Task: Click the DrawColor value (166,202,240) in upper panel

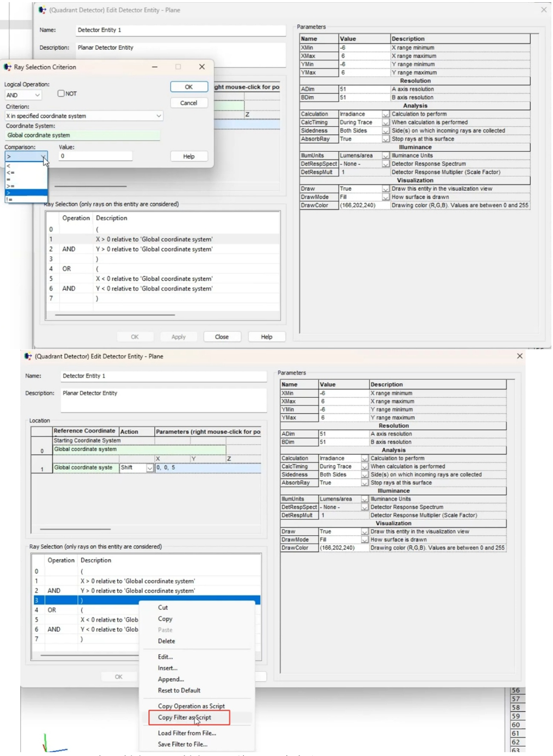Action: [x=358, y=206]
